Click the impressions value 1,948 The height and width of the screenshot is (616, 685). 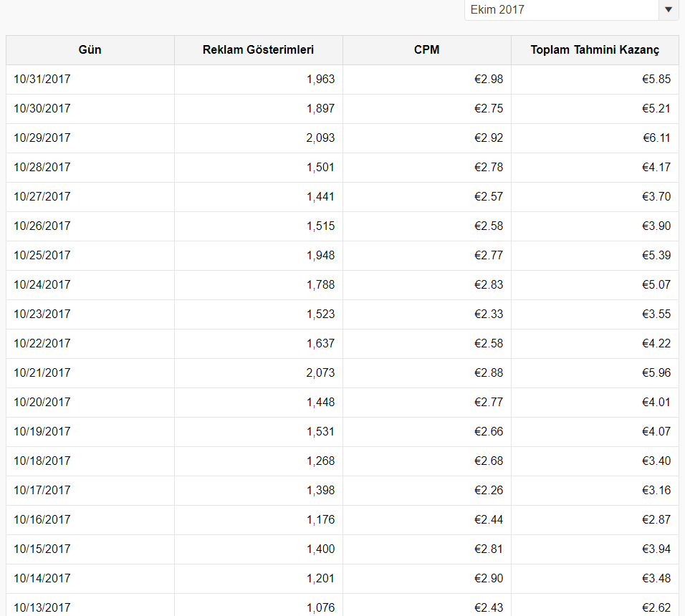321,255
